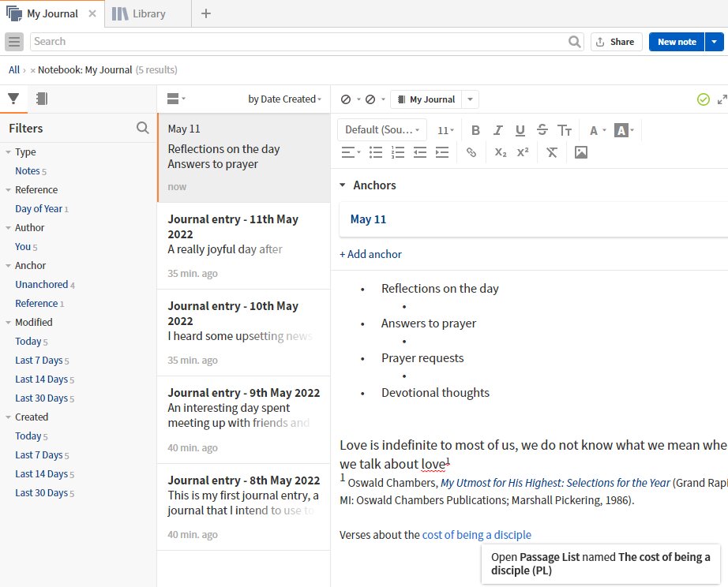Click the May 11 anchor box
Screen dimensions: 728x587
click(x=534, y=219)
